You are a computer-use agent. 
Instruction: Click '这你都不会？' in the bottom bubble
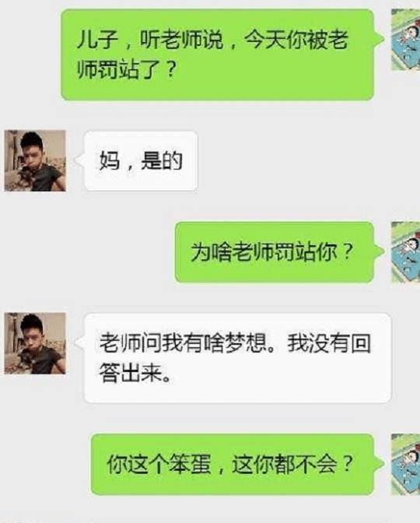[x=292, y=465]
